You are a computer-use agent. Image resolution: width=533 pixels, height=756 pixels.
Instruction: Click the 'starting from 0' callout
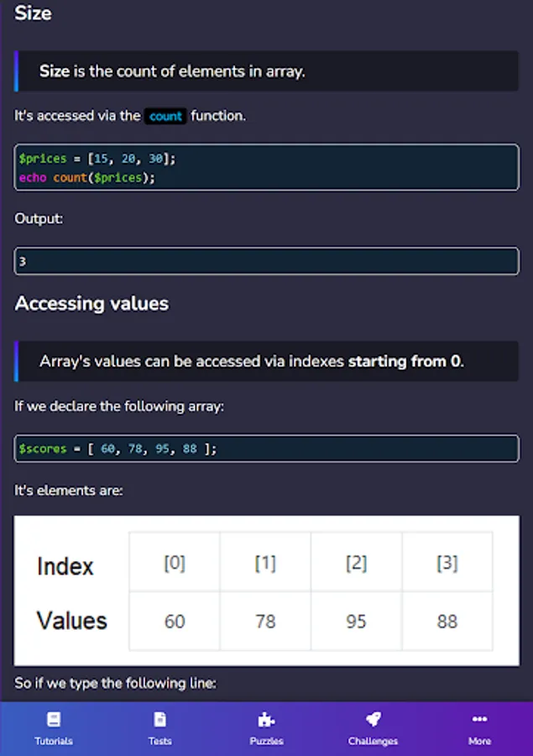tap(266, 362)
